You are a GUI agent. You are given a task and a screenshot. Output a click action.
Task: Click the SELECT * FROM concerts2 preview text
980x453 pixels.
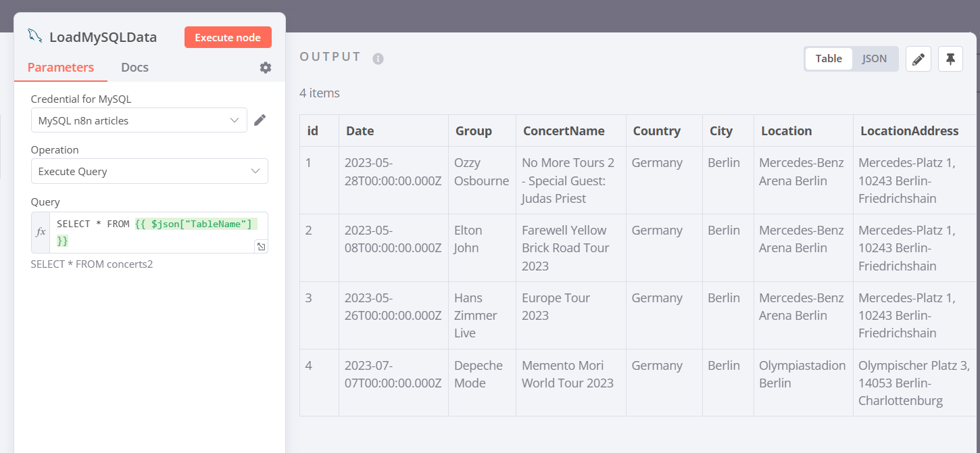pyautogui.click(x=91, y=264)
